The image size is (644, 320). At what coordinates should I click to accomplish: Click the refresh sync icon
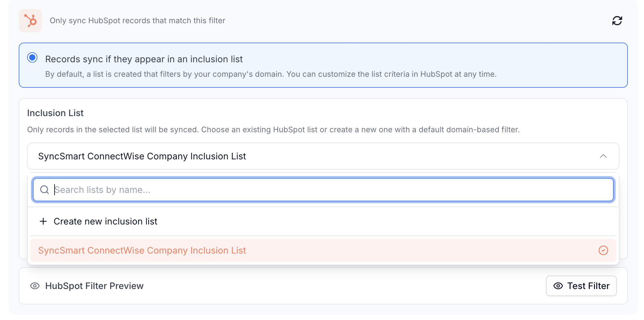pyautogui.click(x=617, y=21)
